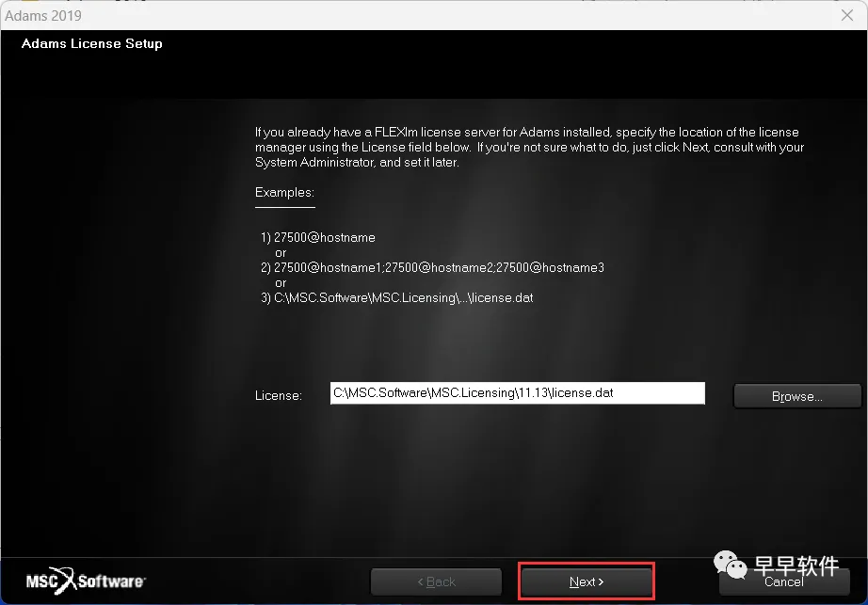Select the "Adams License Setup" heading
This screenshot has height=605, width=868.
92,43
